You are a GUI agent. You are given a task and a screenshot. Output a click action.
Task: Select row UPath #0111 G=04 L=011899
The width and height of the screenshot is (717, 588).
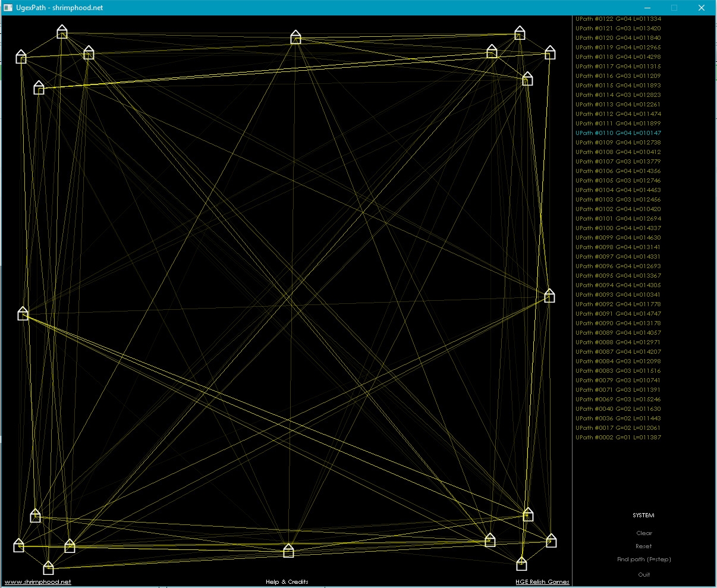tap(618, 124)
